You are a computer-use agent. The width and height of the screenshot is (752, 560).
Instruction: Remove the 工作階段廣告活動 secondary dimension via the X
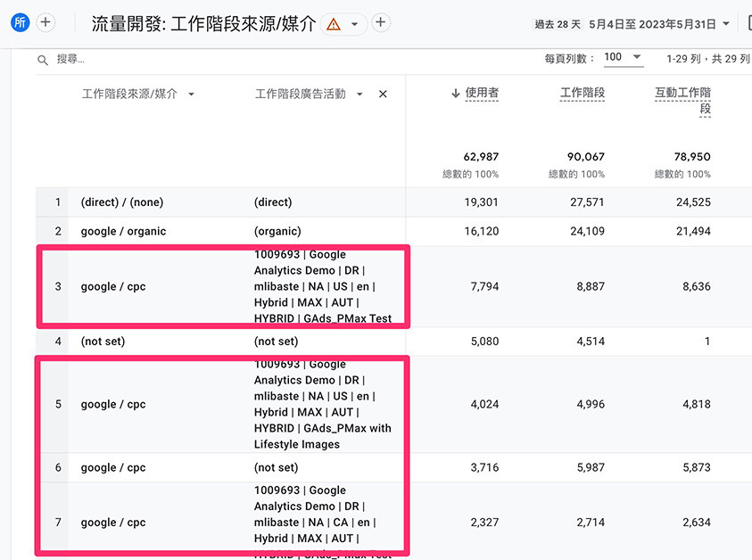[383, 94]
